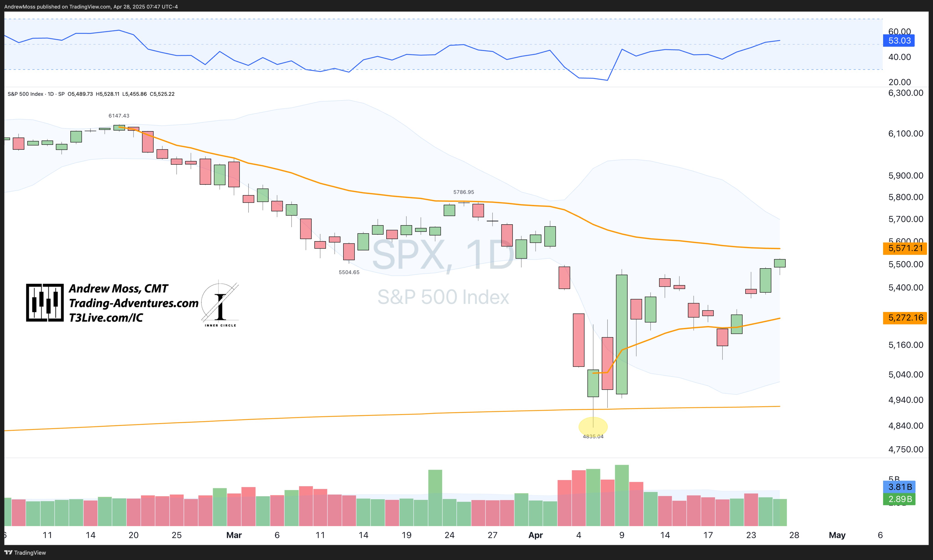Click the blue 3.81B volume tag

tap(899, 487)
